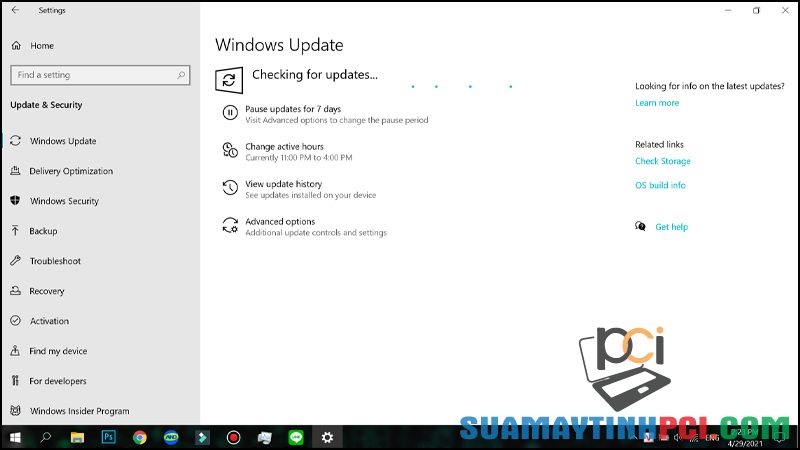Image resolution: width=800 pixels, height=450 pixels.
Task: Open Backup section
Action: (43, 231)
